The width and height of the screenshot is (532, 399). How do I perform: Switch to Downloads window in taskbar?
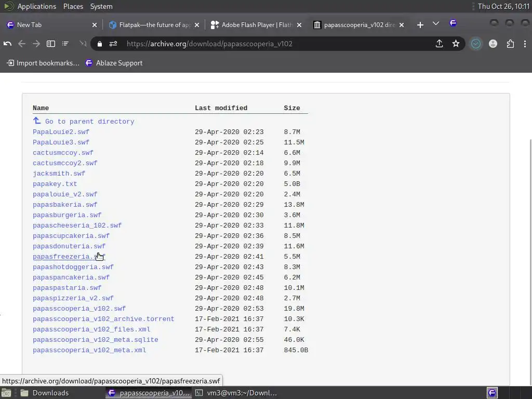pos(44,393)
